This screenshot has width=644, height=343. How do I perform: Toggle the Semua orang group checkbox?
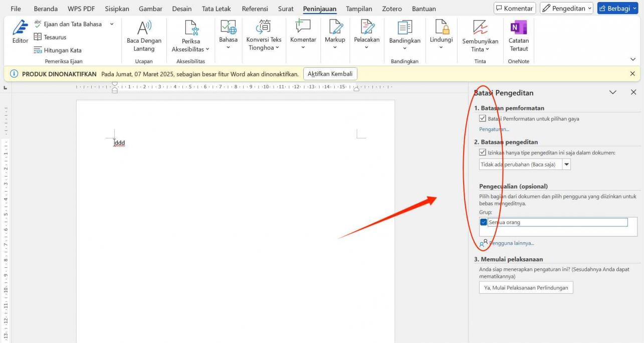click(x=484, y=223)
